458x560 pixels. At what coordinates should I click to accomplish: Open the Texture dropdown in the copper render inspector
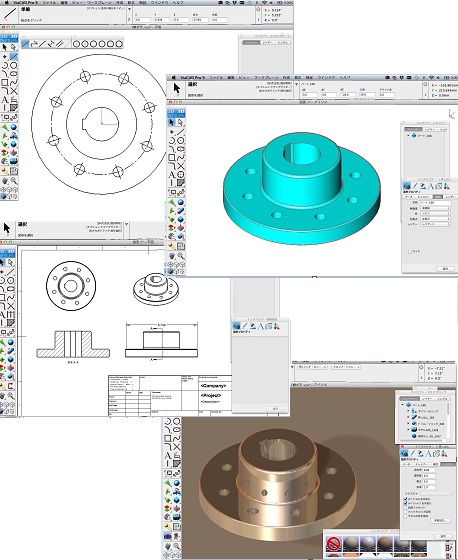437,493
